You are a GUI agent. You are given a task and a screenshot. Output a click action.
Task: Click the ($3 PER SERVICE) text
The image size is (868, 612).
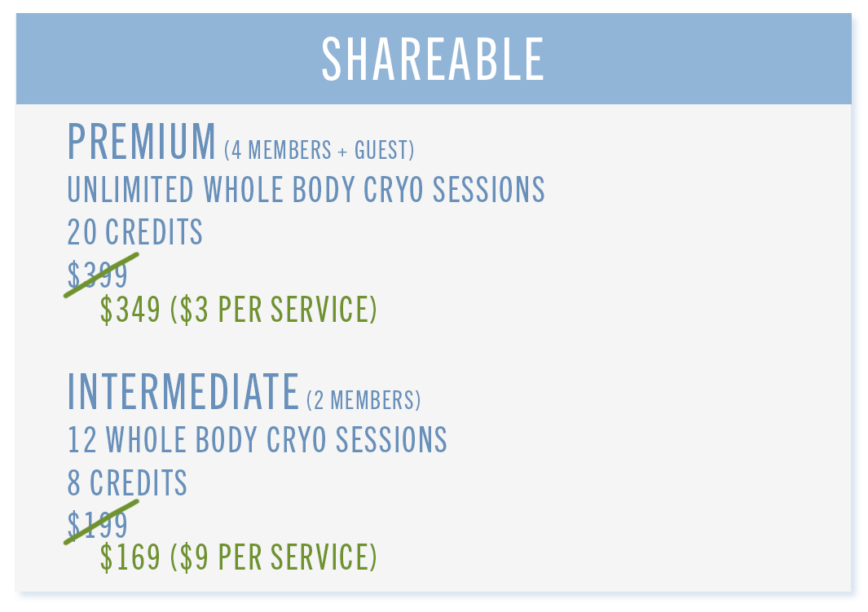click(x=274, y=310)
